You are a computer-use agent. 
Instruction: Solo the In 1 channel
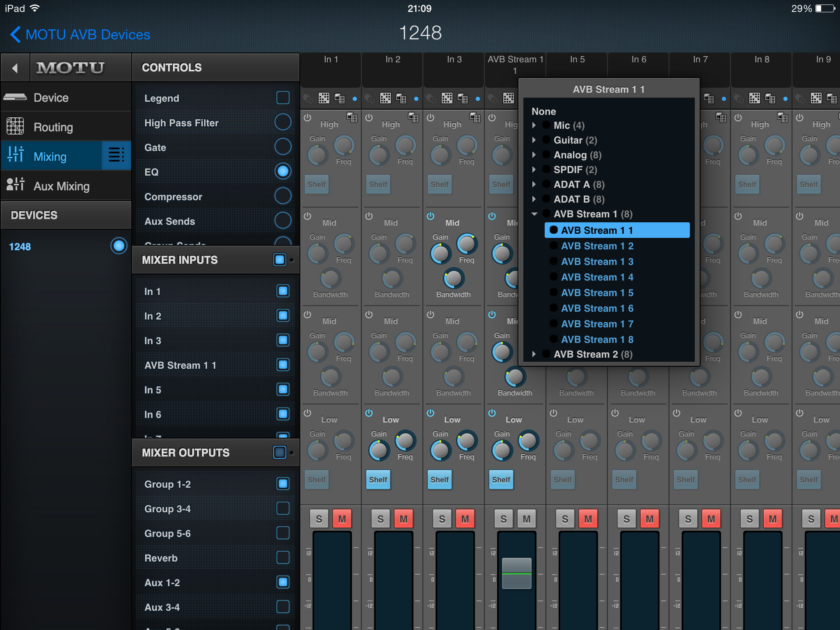319,519
